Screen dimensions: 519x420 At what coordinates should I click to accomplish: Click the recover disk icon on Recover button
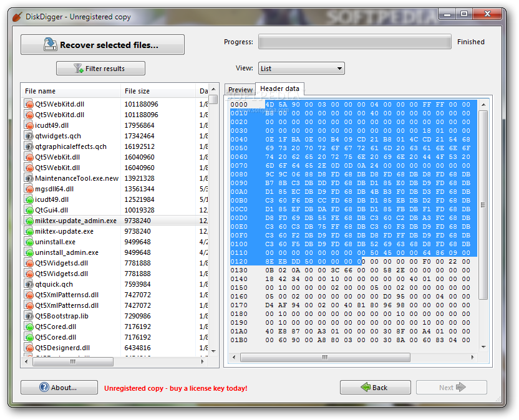tap(51, 44)
